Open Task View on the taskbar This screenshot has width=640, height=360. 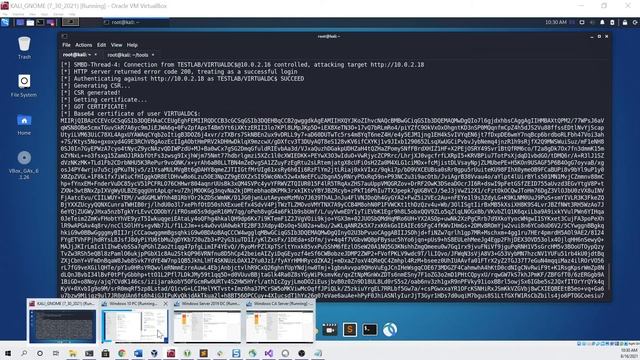coord(56,353)
